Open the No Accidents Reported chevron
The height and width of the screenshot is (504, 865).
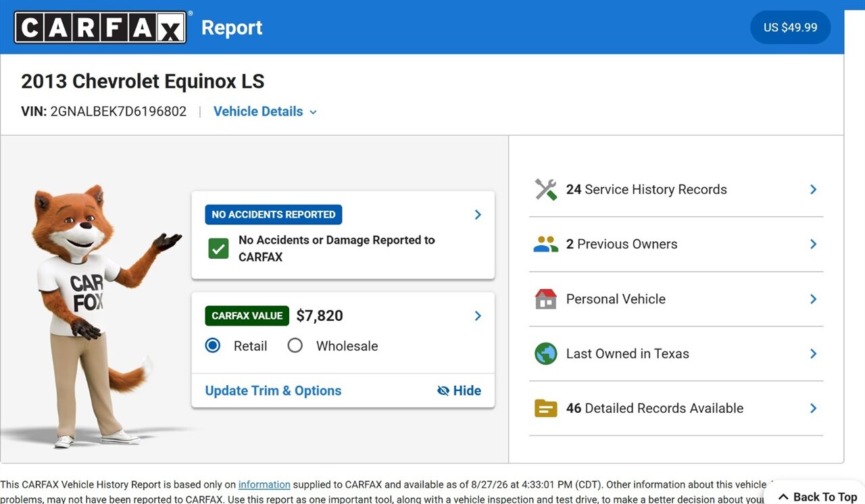(478, 214)
